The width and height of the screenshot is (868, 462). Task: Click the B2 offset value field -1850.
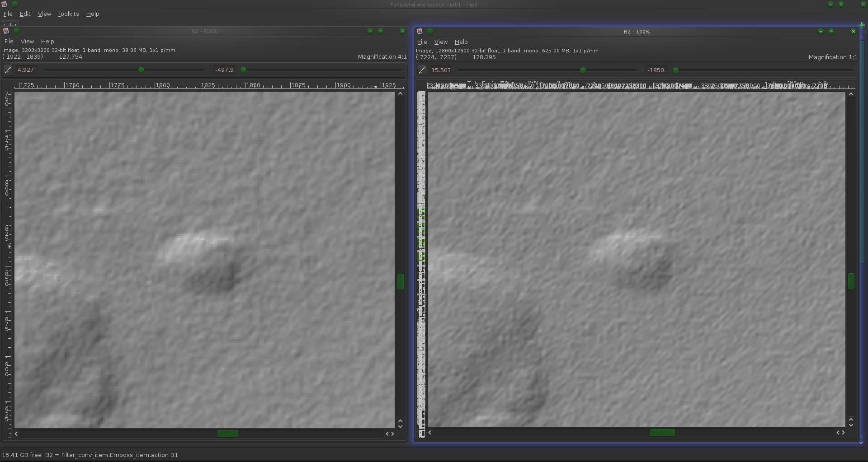(x=656, y=70)
